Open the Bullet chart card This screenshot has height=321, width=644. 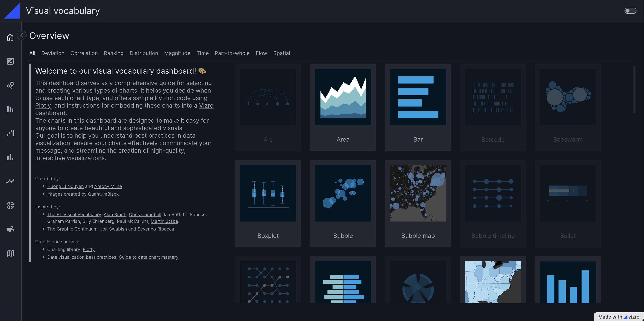tap(568, 204)
